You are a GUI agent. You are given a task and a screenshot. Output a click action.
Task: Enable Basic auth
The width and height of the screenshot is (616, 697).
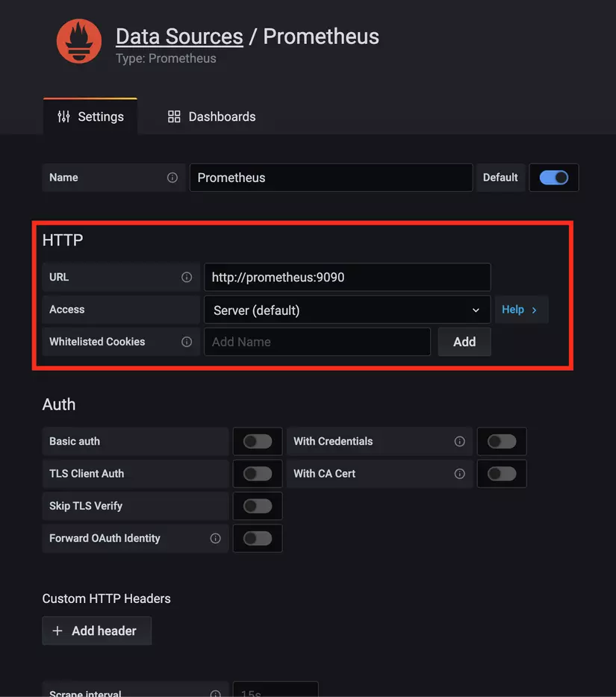click(258, 441)
